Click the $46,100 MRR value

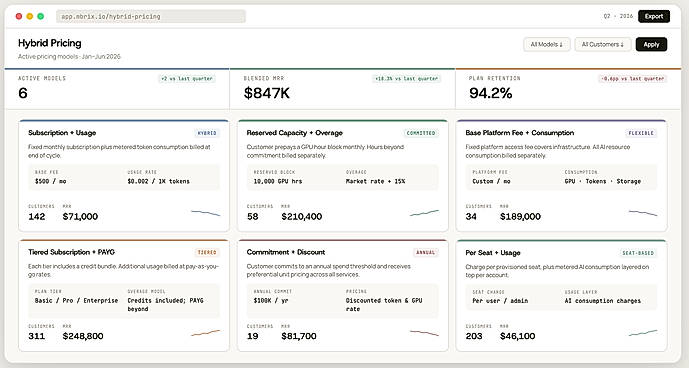[x=518, y=336]
